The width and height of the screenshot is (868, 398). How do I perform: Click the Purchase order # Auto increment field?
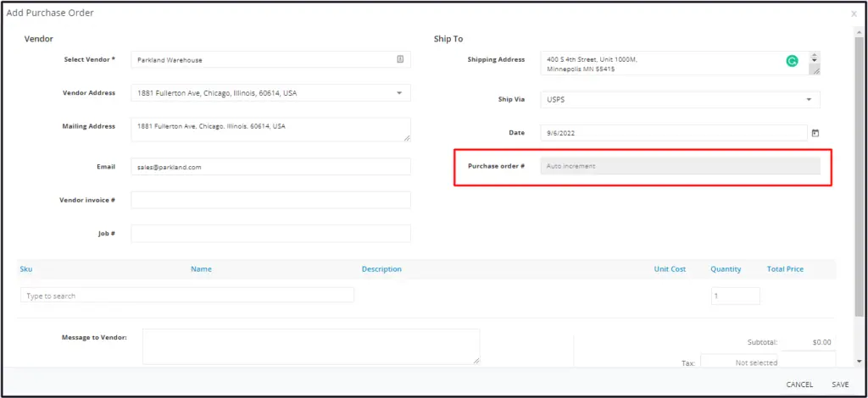tap(681, 166)
